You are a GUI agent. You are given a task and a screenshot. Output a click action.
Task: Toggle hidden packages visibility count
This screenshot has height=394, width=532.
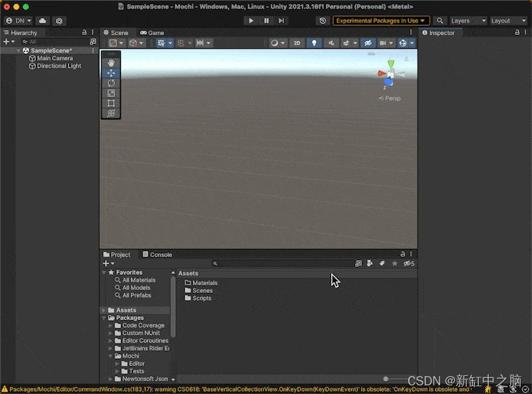click(408, 264)
